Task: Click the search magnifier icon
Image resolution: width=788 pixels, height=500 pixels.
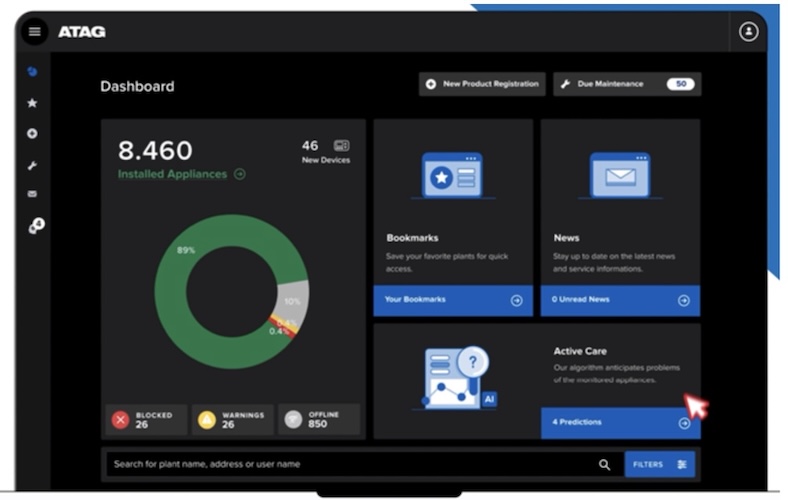Action: pos(604,464)
